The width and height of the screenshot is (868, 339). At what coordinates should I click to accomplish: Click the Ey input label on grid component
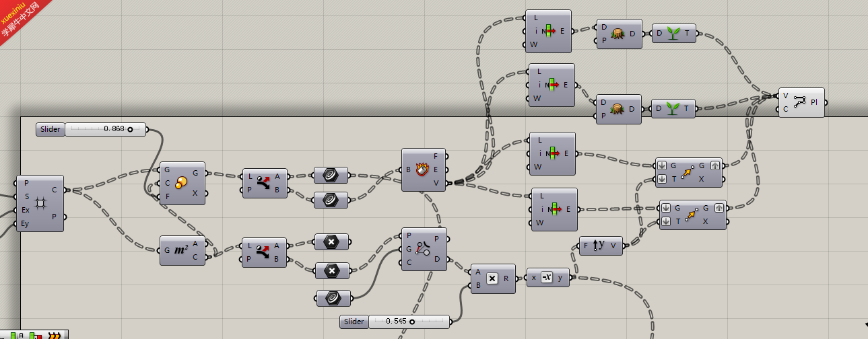click(26, 223)
